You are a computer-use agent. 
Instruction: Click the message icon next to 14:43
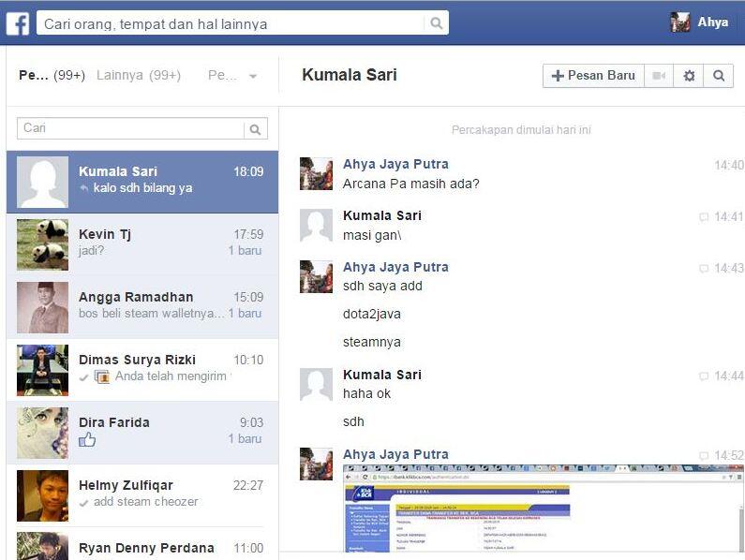[704, 269]
